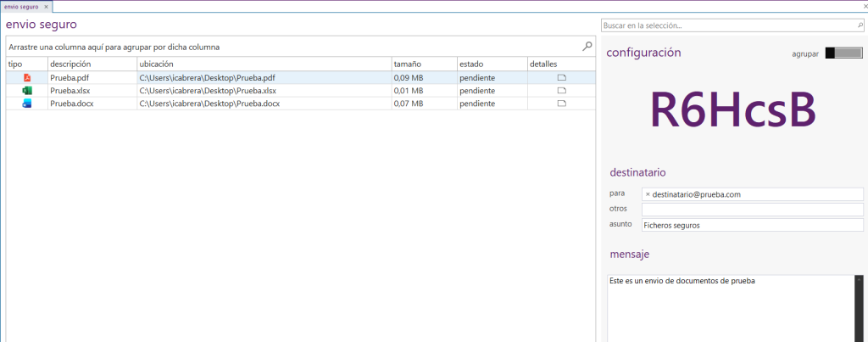Image resolution: width=868 pixels, height=342 pixels.
Task: Click the 'configuración' heading
Action: tap(644, 53)
